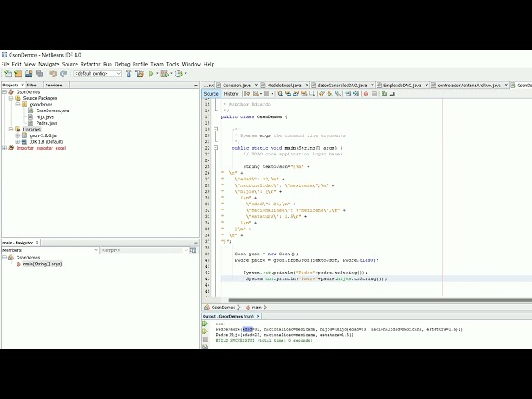This screenshot has height=399, width=532.
Task: Click the Profile Project clock icon
Action: coord(179,74)
